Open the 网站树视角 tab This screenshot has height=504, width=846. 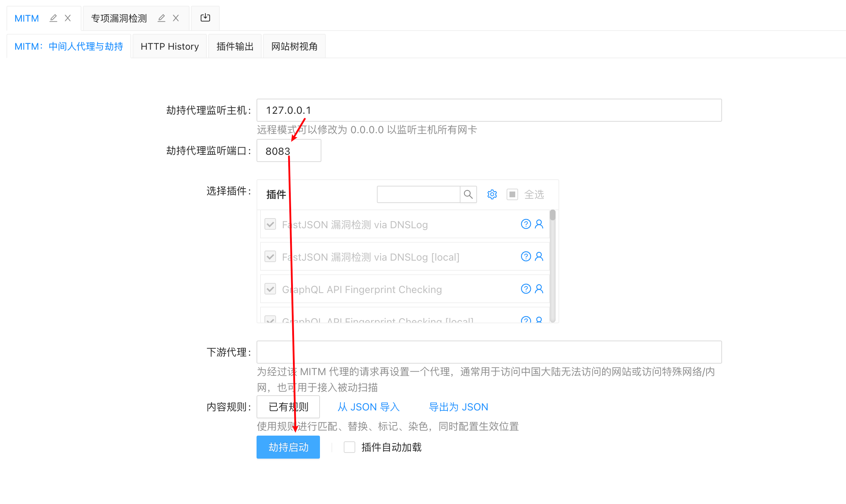[x=294, y=46]
